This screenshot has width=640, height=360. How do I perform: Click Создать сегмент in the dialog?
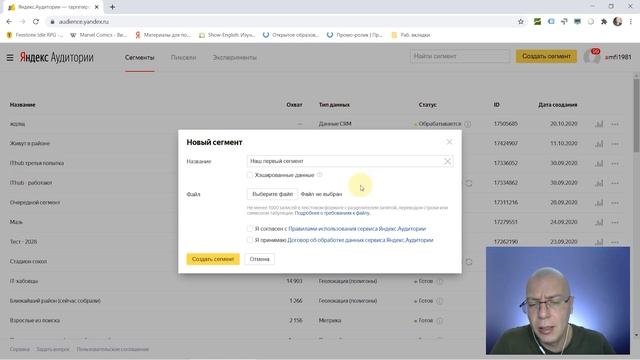[x=213, y=259]
